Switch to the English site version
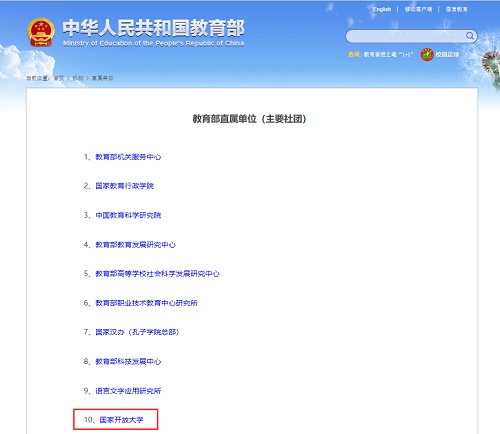This screenshot has height=434, width=500. (382, 9)
